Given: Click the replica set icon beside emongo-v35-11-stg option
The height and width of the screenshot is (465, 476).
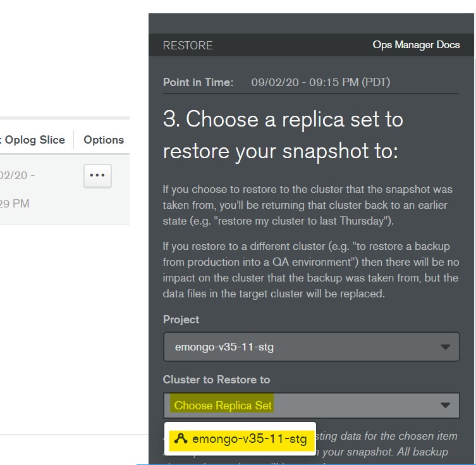Looking at the screenshot, I should coord(180,439).
